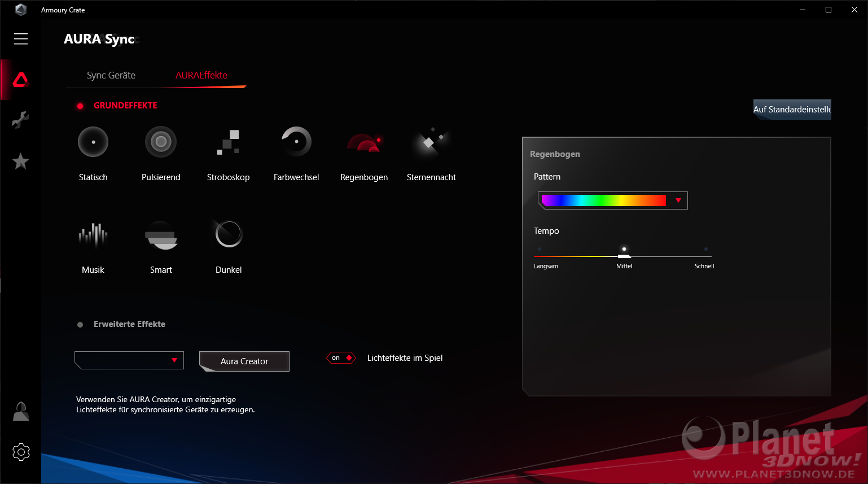Select the Statisch lighting effect icon

(x=93, y=142)
